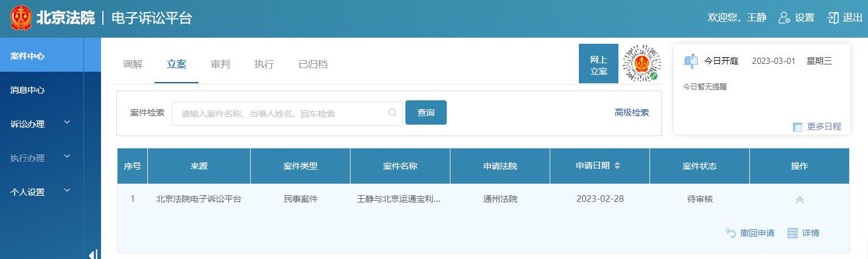Click the 星期三 weekday label
The height and width of the screenshot is (259, 868).
[x=819, y=61]
